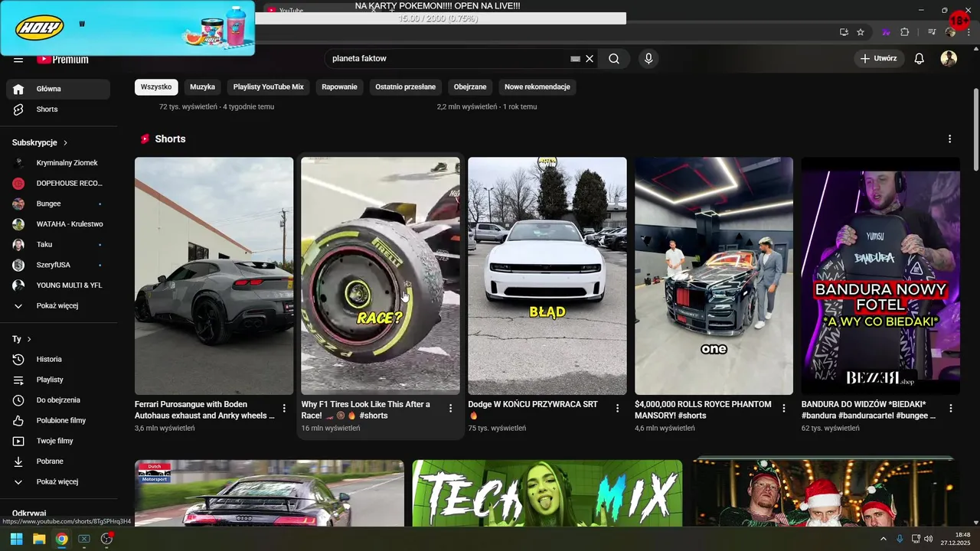Click Chrome icon in the taskbar

(61, 539)
